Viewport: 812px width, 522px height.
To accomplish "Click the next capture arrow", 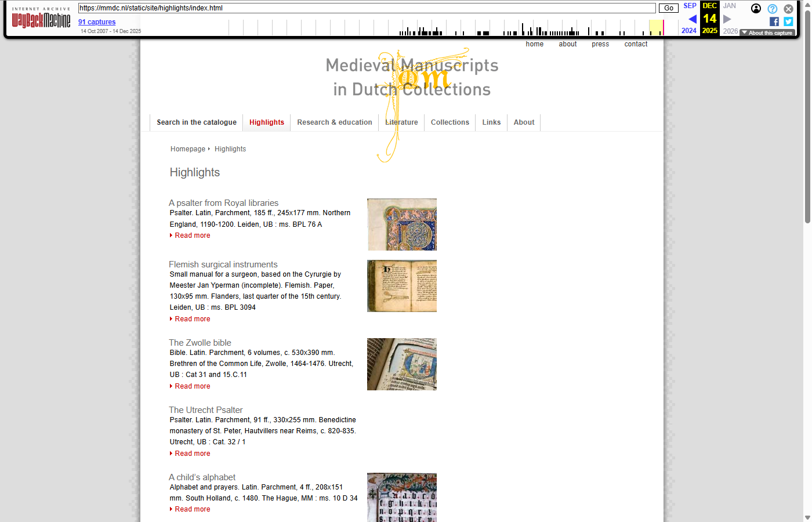I will (x=727, y=19).
